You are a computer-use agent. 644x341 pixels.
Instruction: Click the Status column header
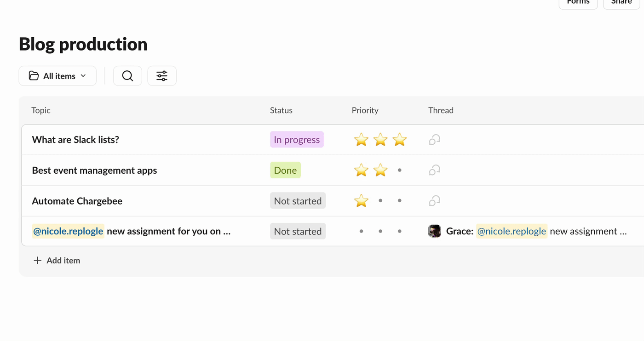281,110
